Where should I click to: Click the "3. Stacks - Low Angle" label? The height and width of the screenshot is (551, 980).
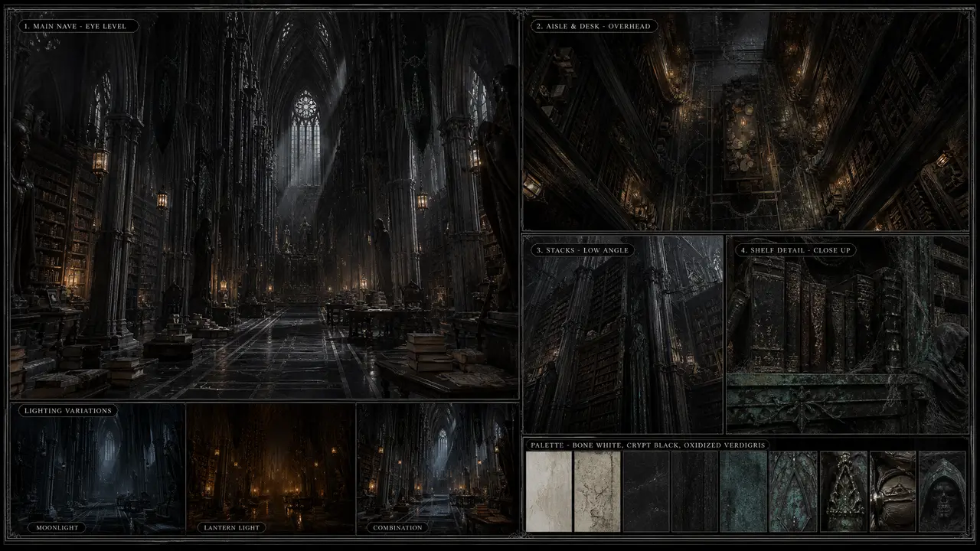click(583, 250)
